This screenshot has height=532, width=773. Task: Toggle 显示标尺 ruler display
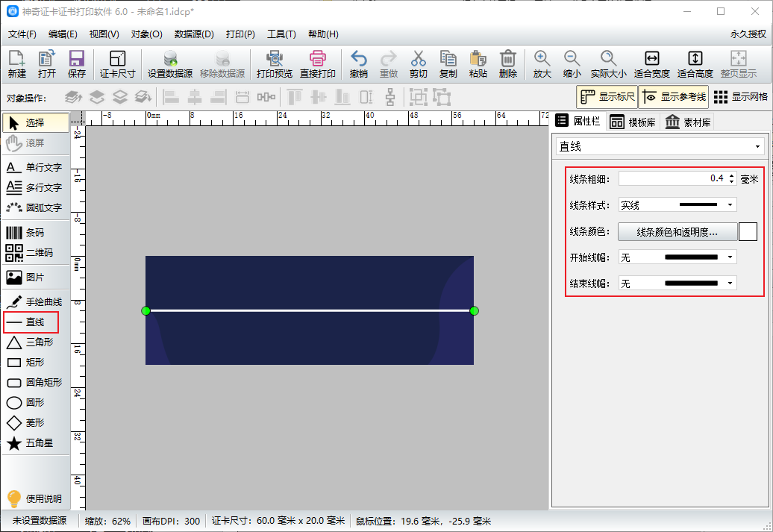[607, 97]
